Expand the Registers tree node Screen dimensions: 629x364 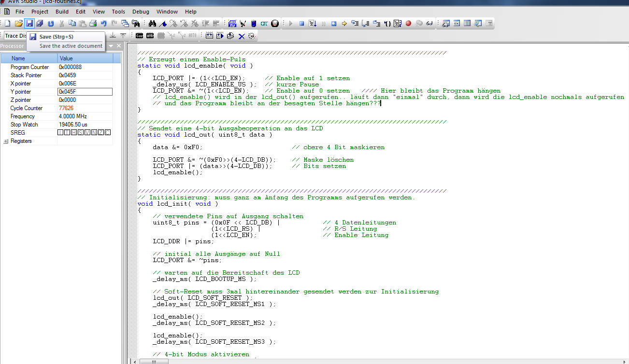[6, 141]
